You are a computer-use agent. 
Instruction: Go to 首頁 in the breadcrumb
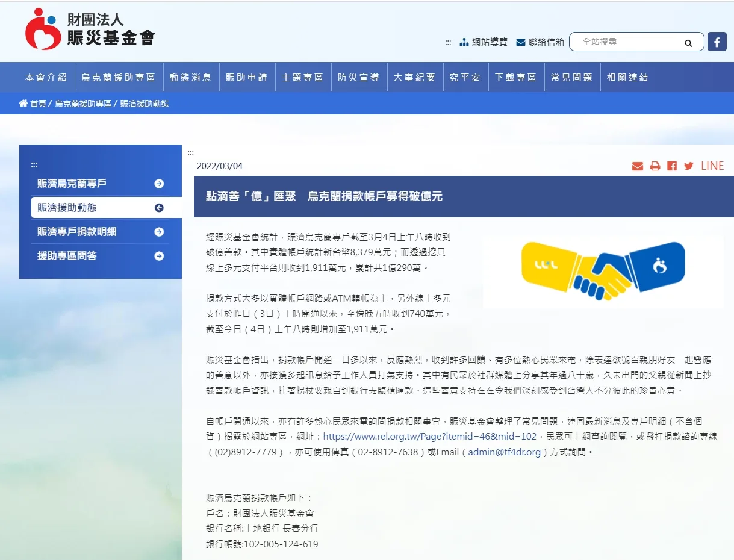[38, 104]
